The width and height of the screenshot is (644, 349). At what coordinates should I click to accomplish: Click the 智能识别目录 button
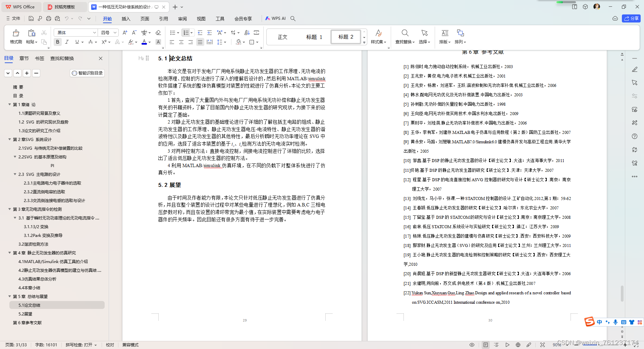pyautogui.click(x=87, y=73)
